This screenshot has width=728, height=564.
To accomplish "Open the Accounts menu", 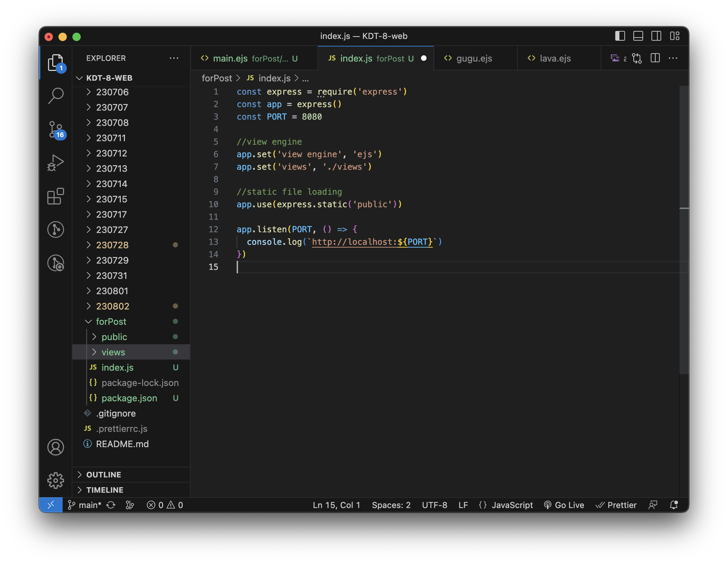I will 56,447.
